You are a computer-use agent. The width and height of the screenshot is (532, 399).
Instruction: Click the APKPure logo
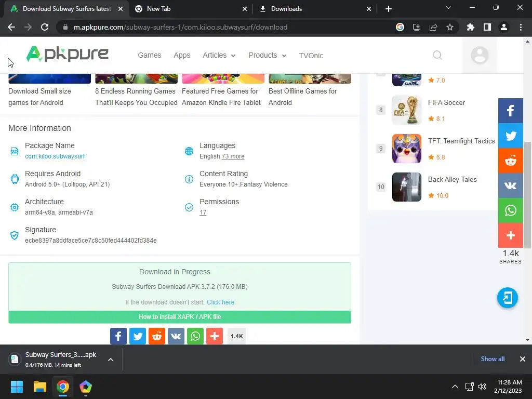coord(67,54)
